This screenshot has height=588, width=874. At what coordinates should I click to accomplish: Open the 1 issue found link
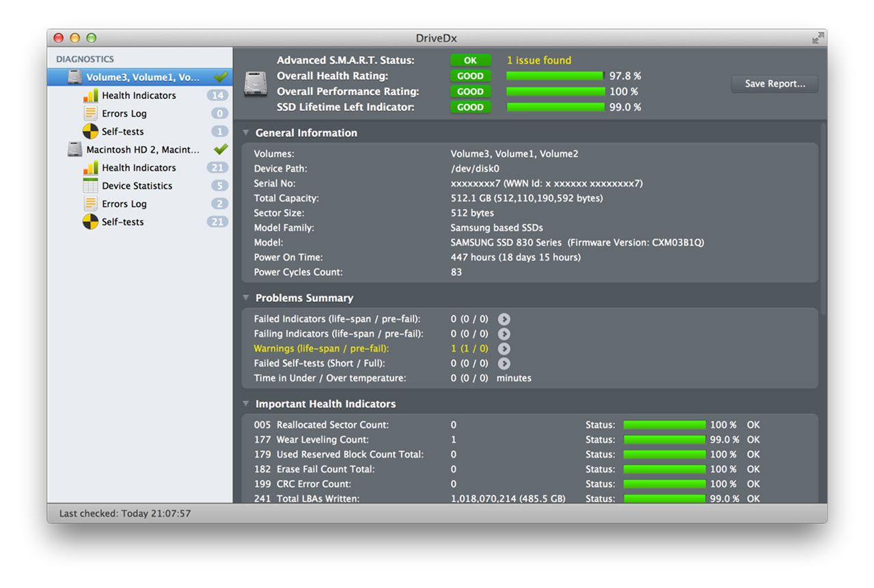point(538,60)
